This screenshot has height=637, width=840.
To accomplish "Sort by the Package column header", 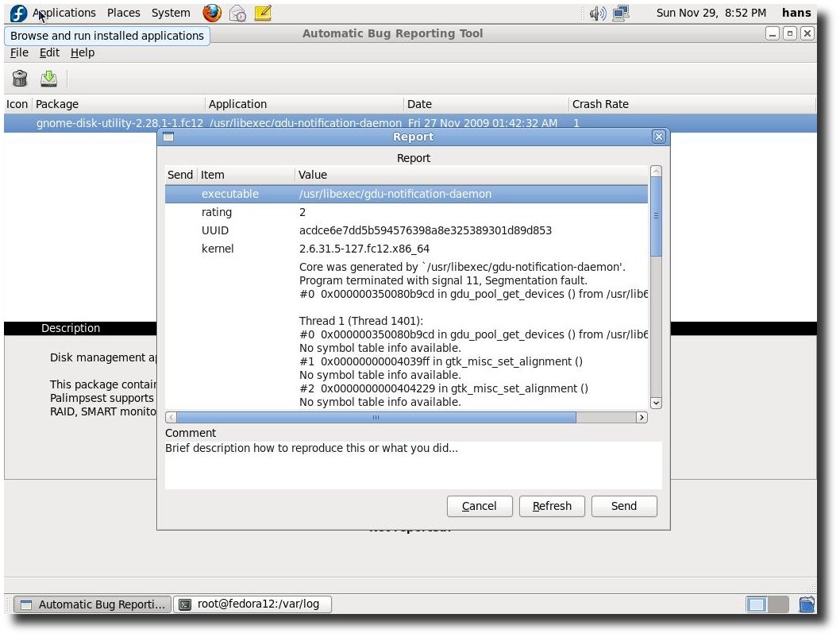I will 119,104.
